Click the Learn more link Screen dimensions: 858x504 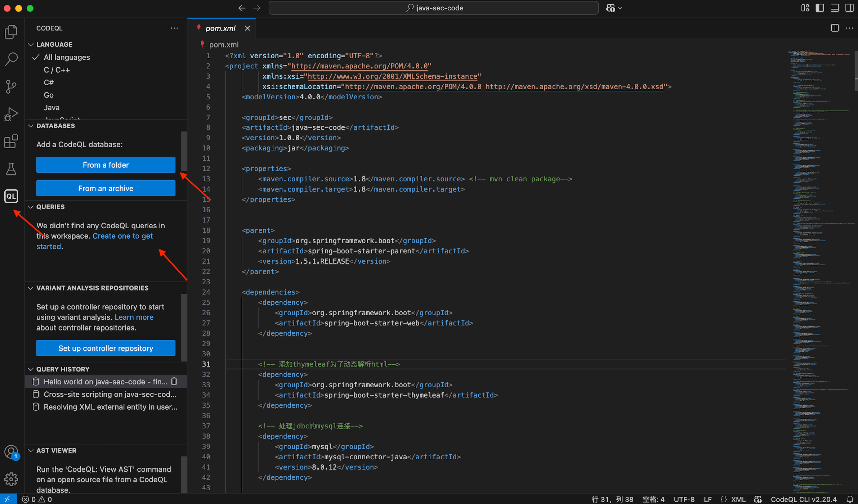[134, 317]
